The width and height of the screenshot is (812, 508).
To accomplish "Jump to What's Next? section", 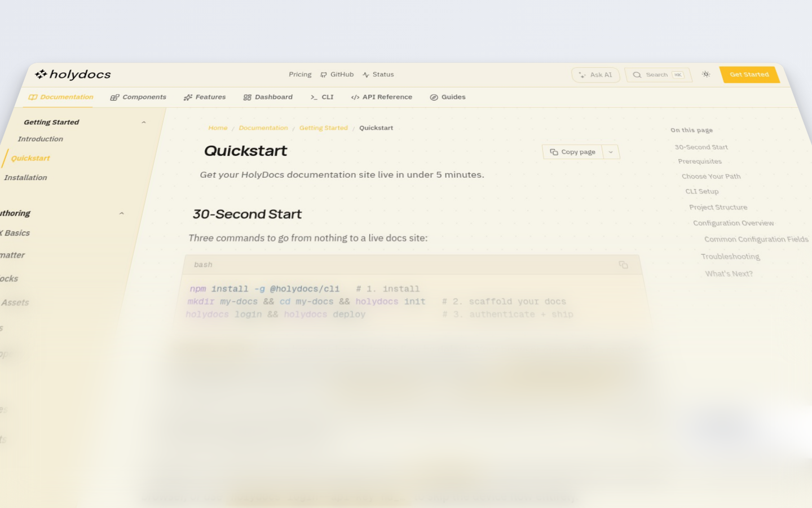I will [x=729, y=274].
